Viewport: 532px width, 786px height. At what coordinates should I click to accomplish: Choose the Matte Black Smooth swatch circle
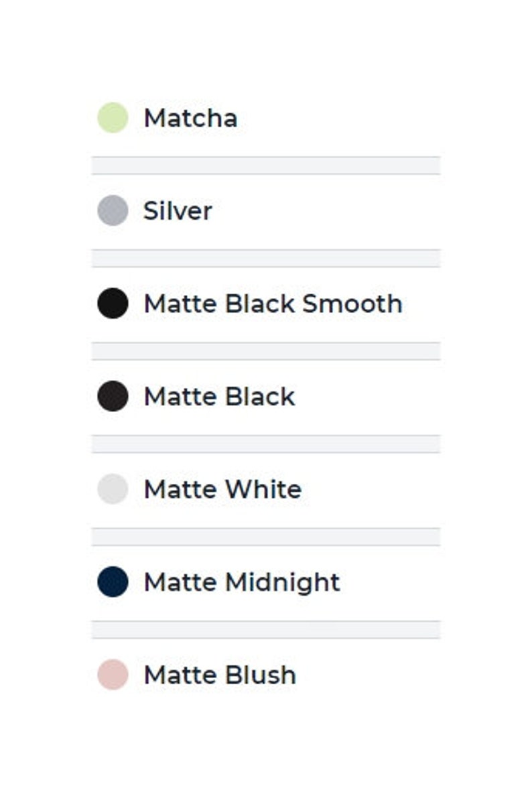(x=113, y=304)
